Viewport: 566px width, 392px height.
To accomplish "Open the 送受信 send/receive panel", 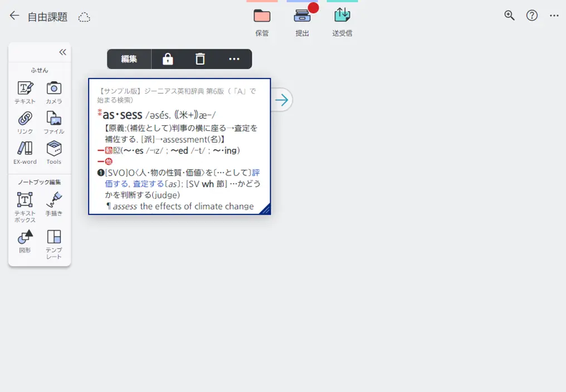I will [x=341, y=21].
